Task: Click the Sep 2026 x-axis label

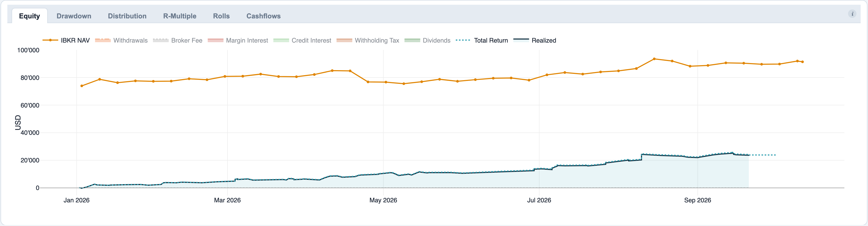Action: pos(697,200)
